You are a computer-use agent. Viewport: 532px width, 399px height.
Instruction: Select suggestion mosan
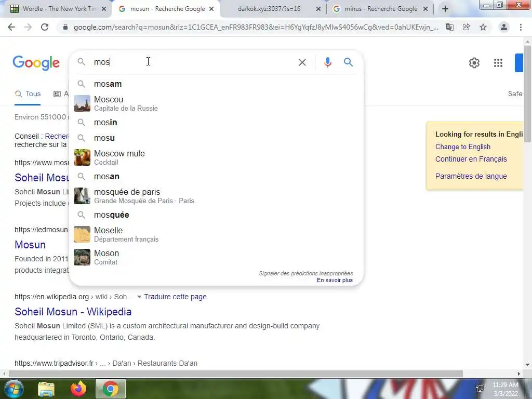tap(216, 177)
